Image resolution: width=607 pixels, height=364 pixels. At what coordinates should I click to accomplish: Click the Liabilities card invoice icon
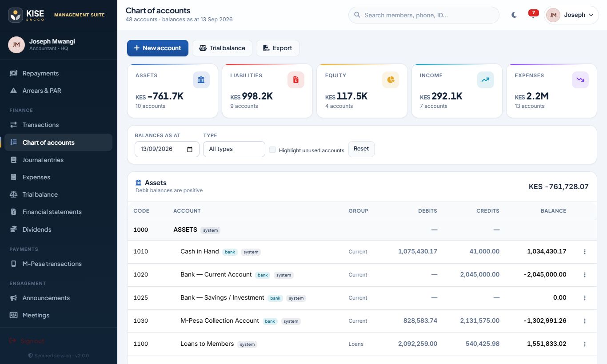click(296, 80)
